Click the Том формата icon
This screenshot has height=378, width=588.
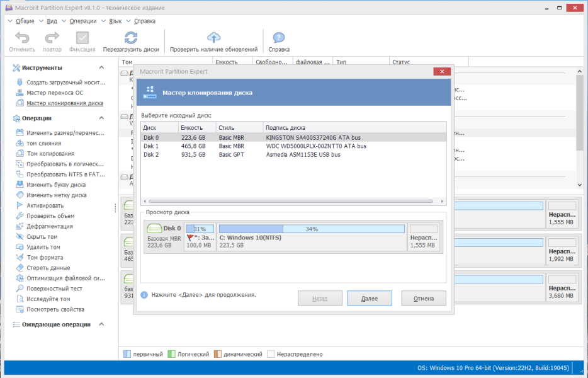(20, 258)
